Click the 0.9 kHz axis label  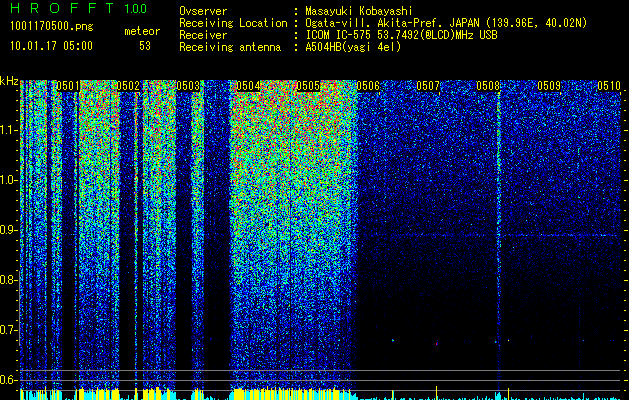[x=9, y=230]
